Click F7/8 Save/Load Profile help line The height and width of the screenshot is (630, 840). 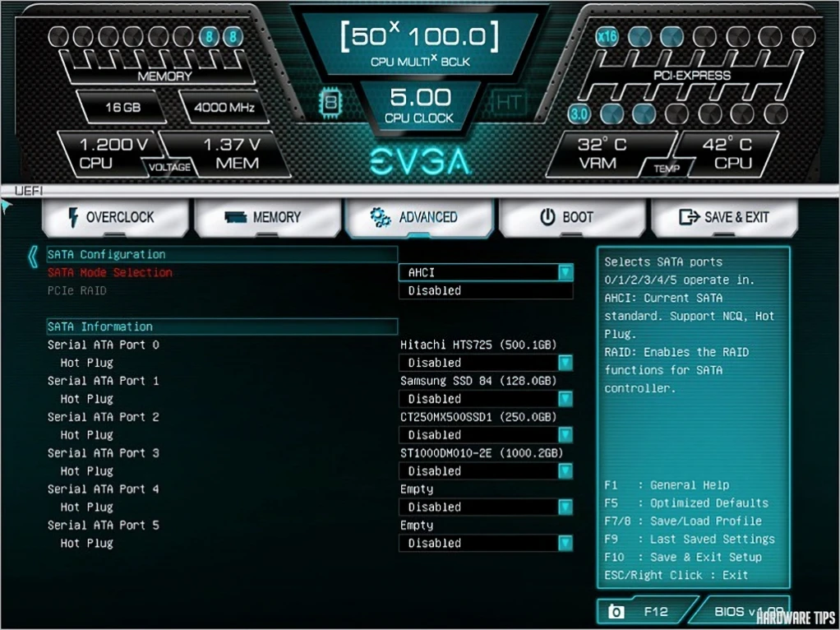pyautogui.click(x=683, y=521)
